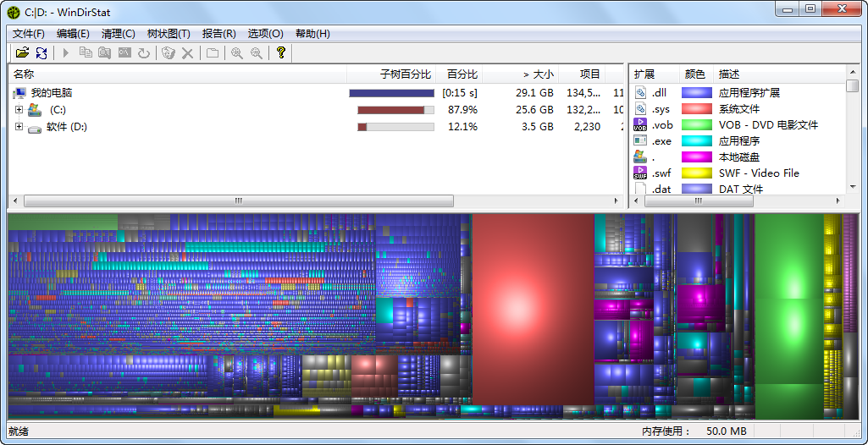This screenshot has height=445, width=868.
Task: Click the blue Refresh All arrows icon
Action: click(x=41, y=52)
